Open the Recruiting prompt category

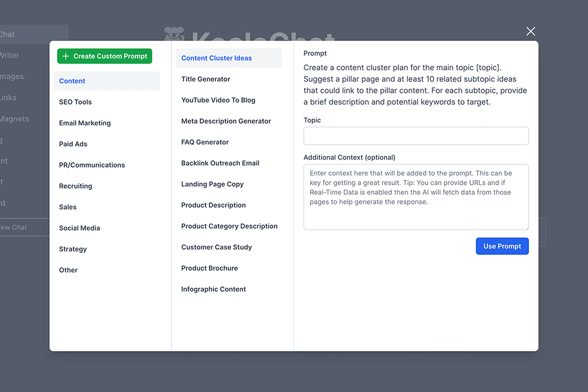tap(76, 186)
